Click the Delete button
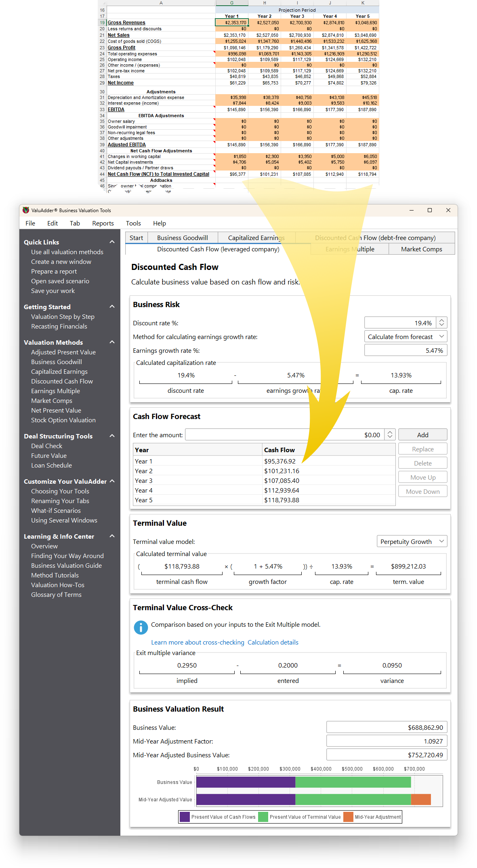 click(x=423, y=463)
